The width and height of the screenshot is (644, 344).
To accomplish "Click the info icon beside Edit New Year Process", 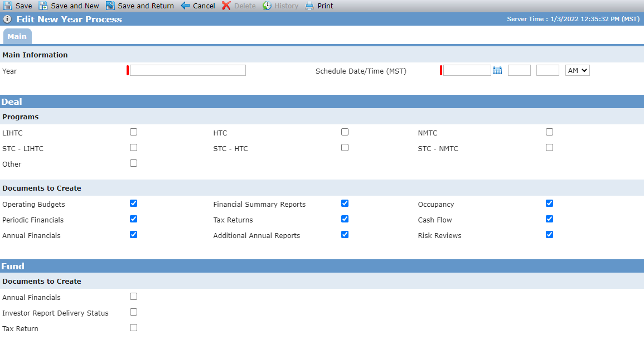I will coord(7,19).
